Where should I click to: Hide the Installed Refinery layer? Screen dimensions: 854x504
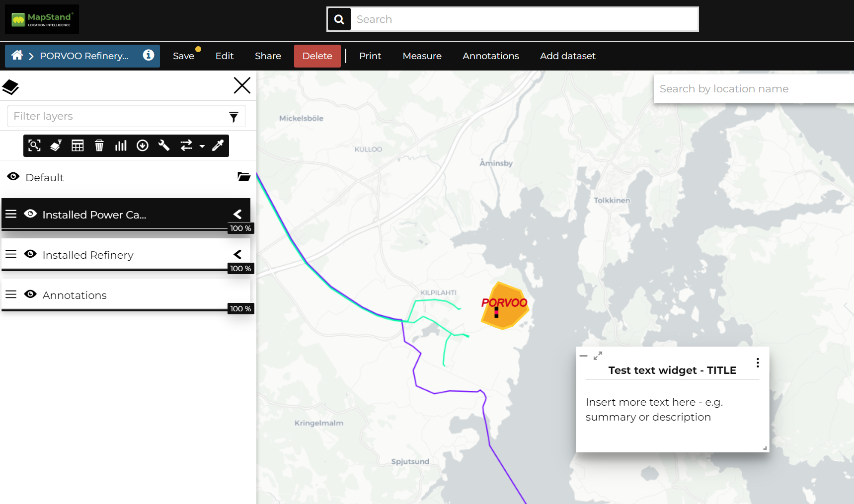click(x=30, y=254)
